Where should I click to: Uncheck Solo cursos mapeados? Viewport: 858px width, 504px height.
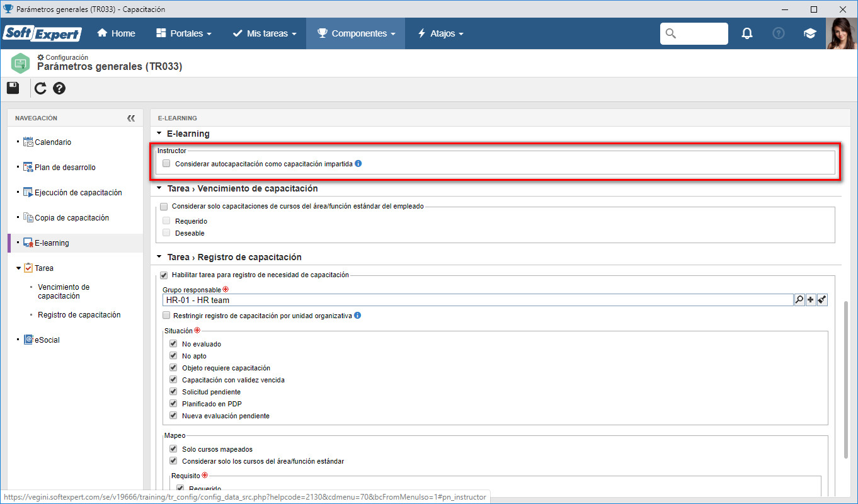[173, 449]
